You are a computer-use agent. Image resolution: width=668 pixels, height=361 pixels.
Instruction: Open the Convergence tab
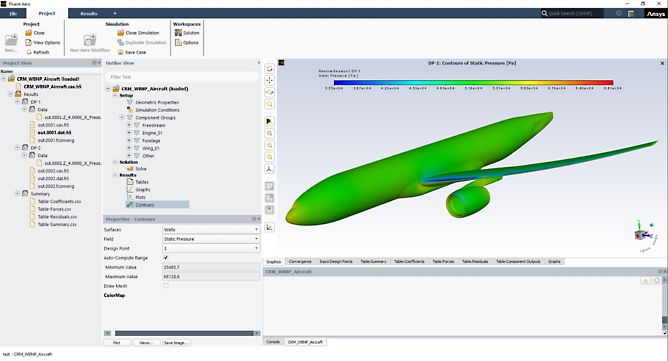tap(300, 261)
